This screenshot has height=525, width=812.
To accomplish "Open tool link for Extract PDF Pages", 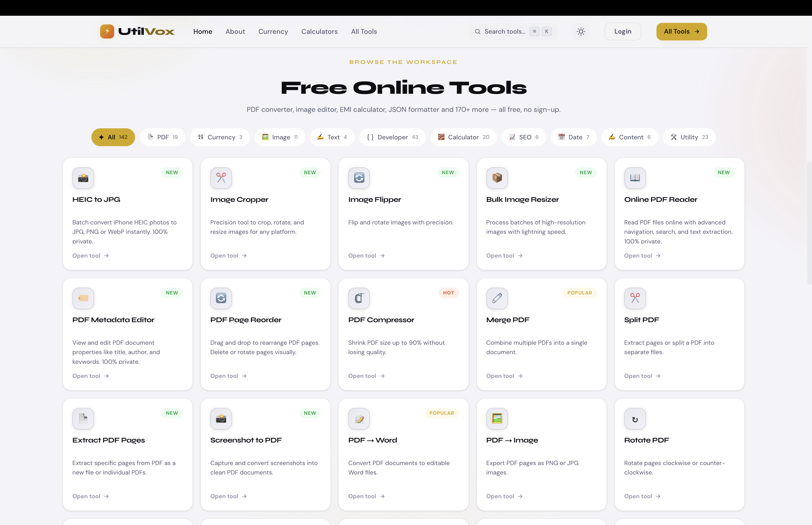I will pos(91,496).
